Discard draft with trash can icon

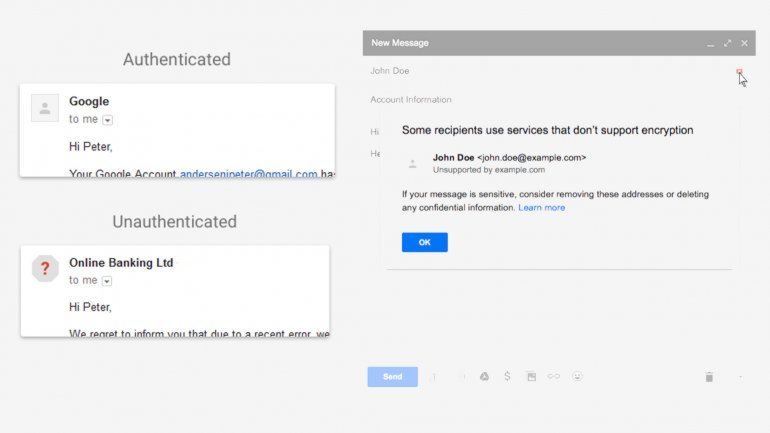[x=709, y=377]
